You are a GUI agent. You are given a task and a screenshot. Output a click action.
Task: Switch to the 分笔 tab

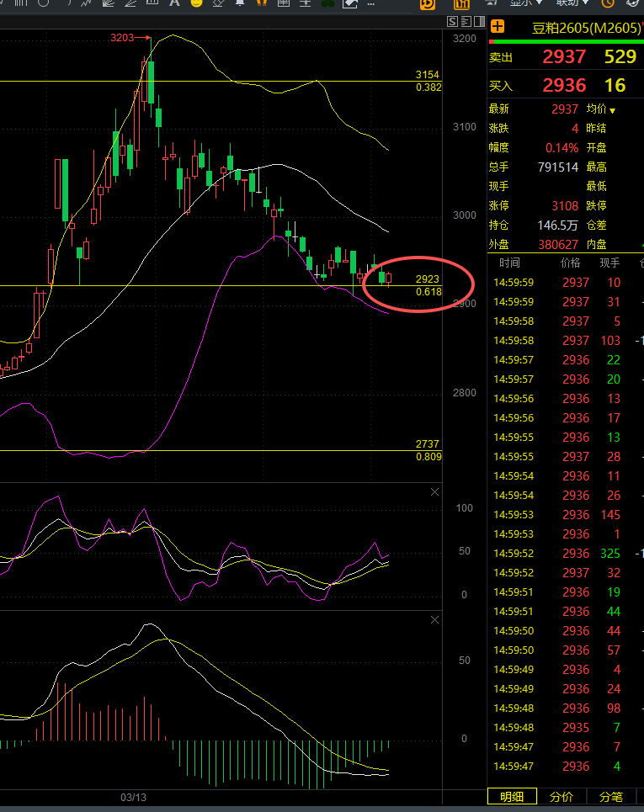pos(611,797)
